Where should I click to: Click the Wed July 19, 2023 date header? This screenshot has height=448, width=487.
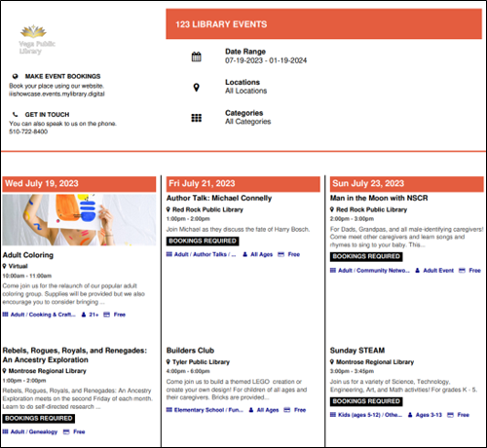pos(79,184)
